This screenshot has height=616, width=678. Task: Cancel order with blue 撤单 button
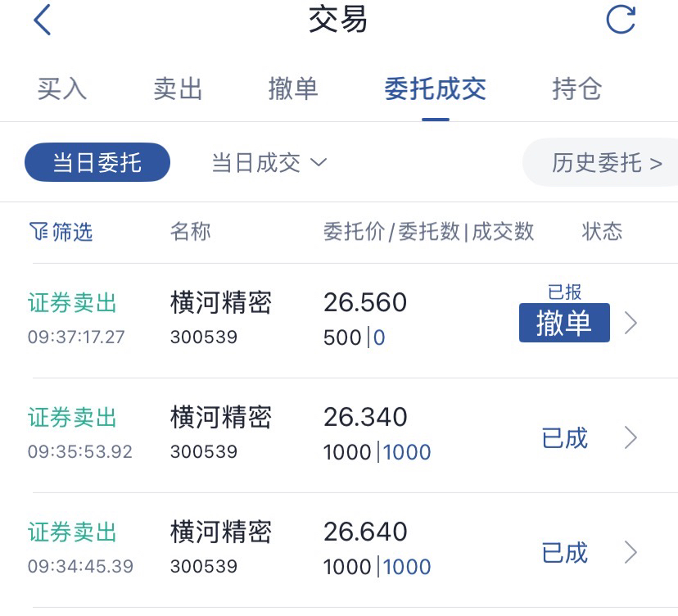coord(564,323)
